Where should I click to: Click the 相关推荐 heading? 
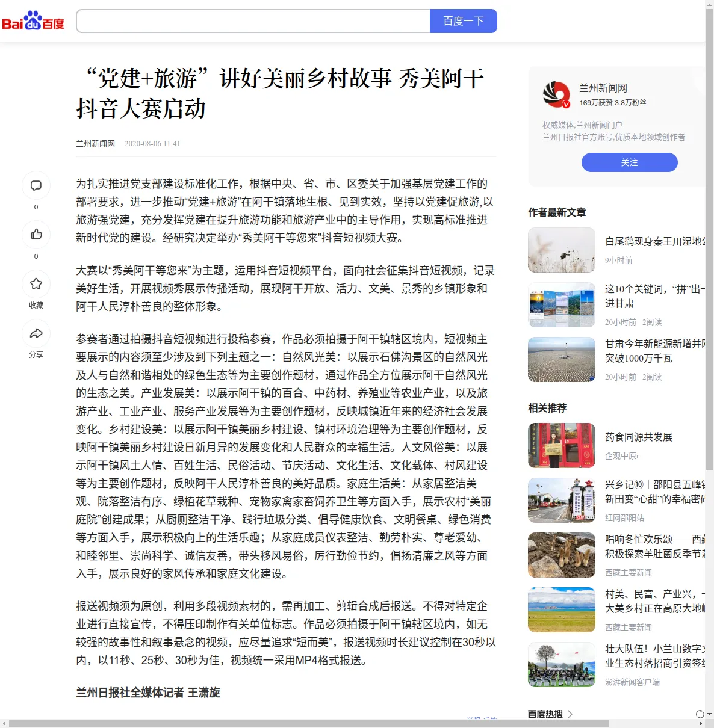point(547,408)
